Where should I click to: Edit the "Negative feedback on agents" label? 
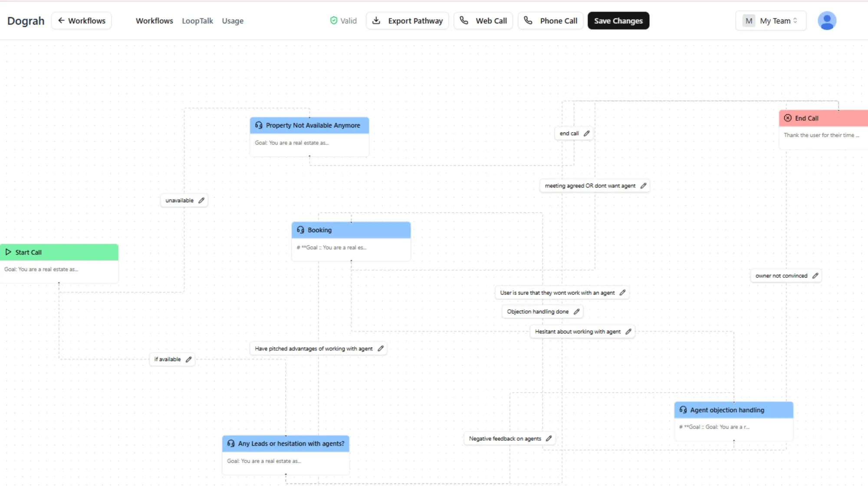click(548, 439)
